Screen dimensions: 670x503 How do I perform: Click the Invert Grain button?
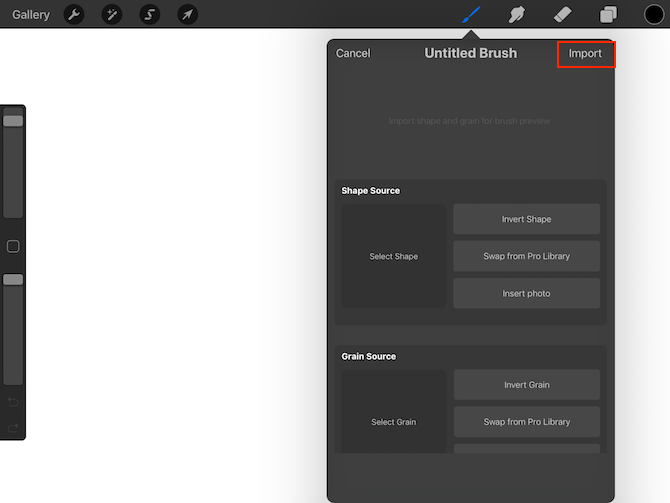[x=526, y=385]
